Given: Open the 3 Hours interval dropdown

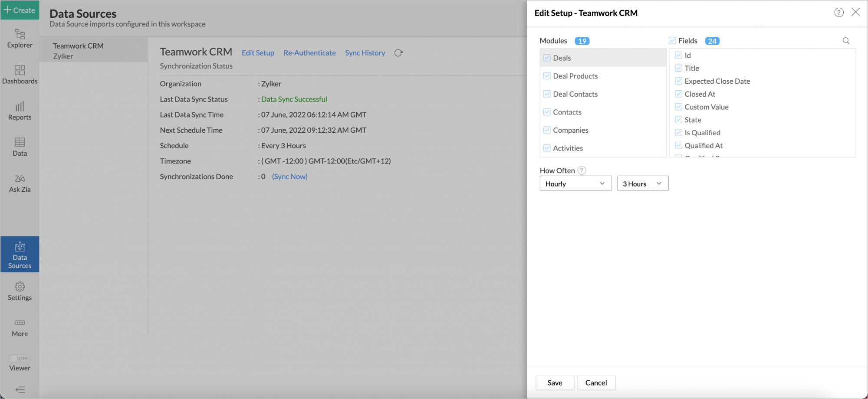Looking at the screenshot, I should [x=642, y=183].
